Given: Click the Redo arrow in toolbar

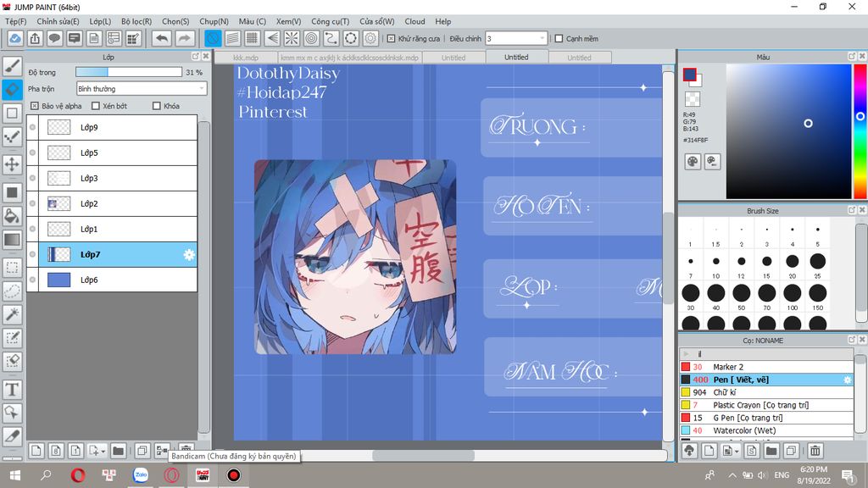Looking at the screenshot, I should click(185, 38).
